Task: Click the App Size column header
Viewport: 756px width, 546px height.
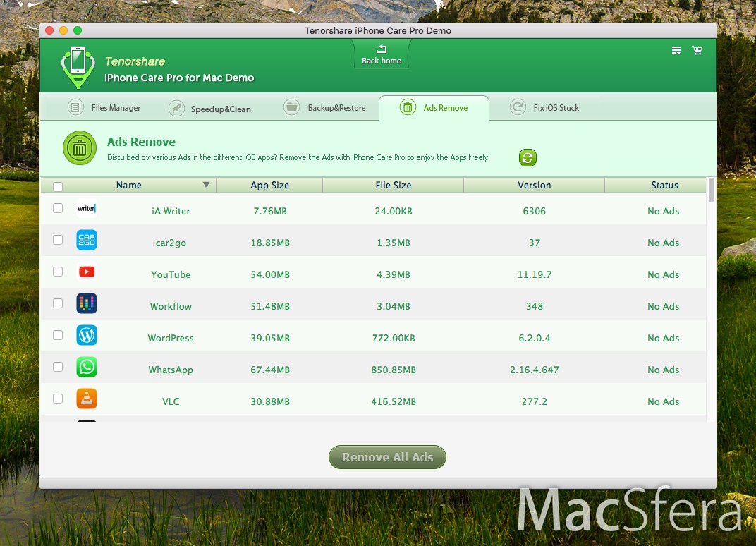Action: [269, 186]
